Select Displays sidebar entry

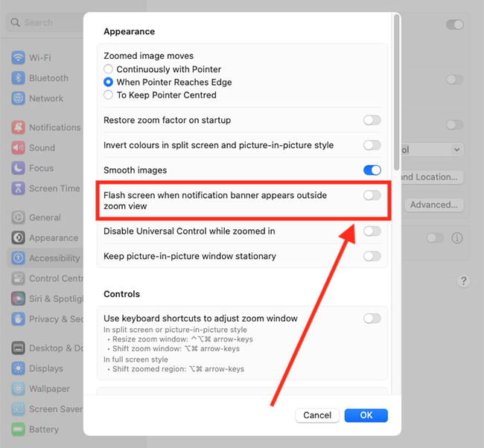(46, 368)
